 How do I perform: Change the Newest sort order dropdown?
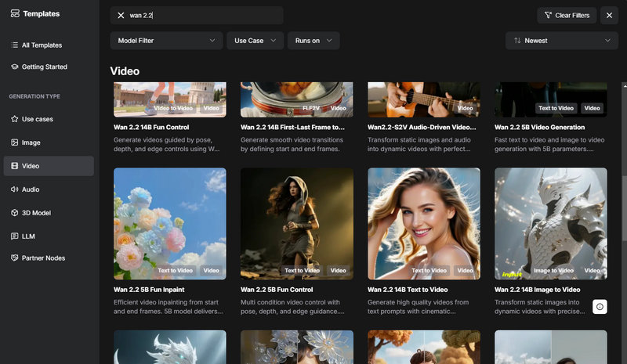550,41
